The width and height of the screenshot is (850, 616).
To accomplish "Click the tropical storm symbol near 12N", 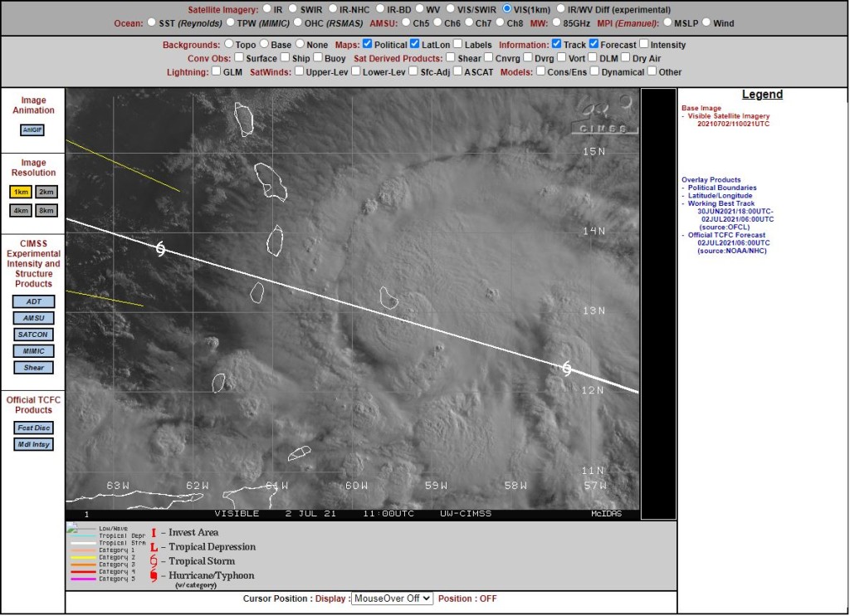I will (567, 369).
